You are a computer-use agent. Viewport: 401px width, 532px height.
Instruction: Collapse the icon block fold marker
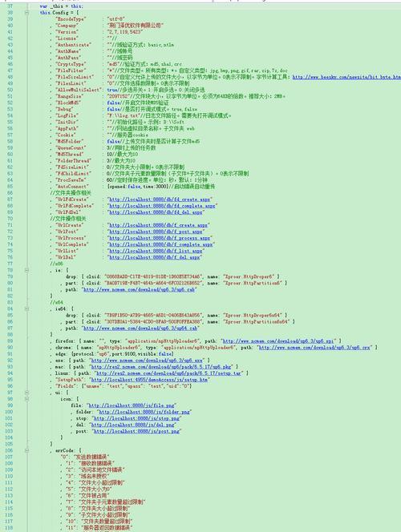[26, 399]
